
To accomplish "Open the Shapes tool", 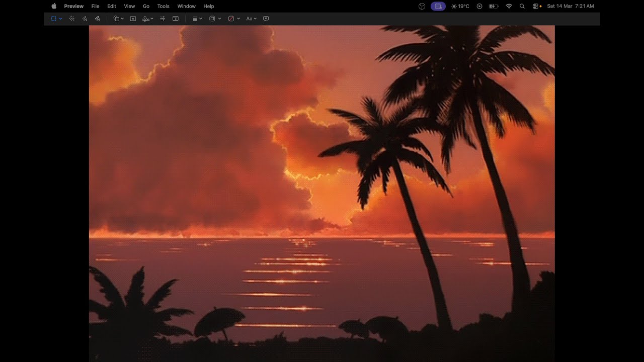I will (116, 19).
